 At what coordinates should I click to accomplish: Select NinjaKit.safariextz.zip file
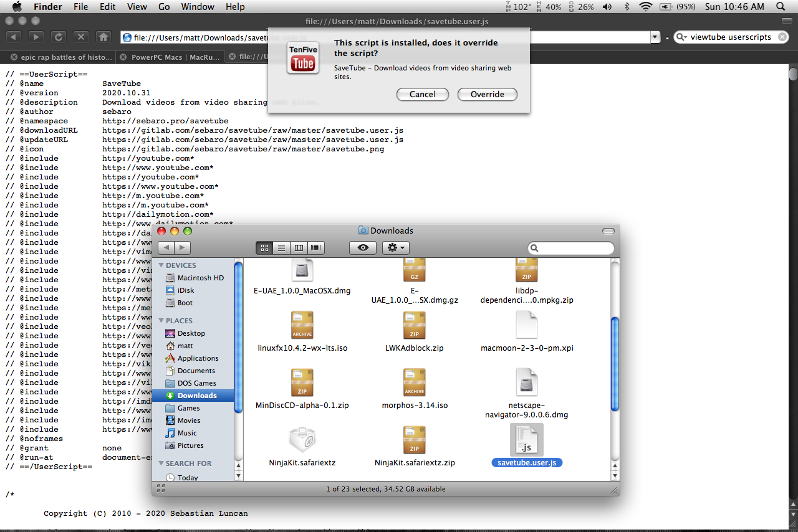(x=415, y=445)
